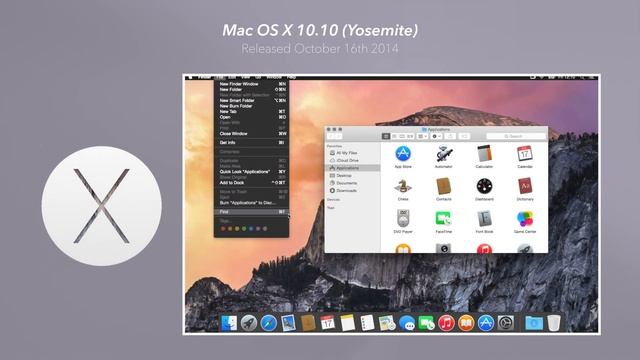640x360 pixels.
Task: Select Downloads in sidebar
Action: coord(353,191)
